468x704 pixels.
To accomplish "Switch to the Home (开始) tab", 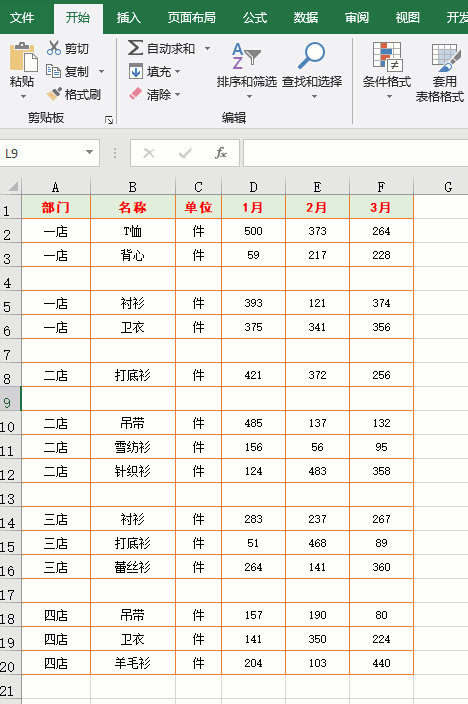I will pyautogui.click(x=78, y=18).
